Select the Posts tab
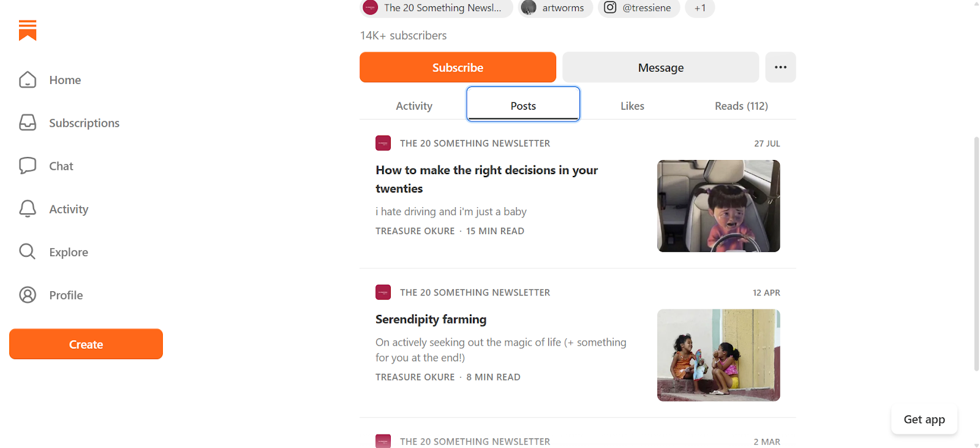The width and height of the screenshot is (980, 448). [523, 105]
